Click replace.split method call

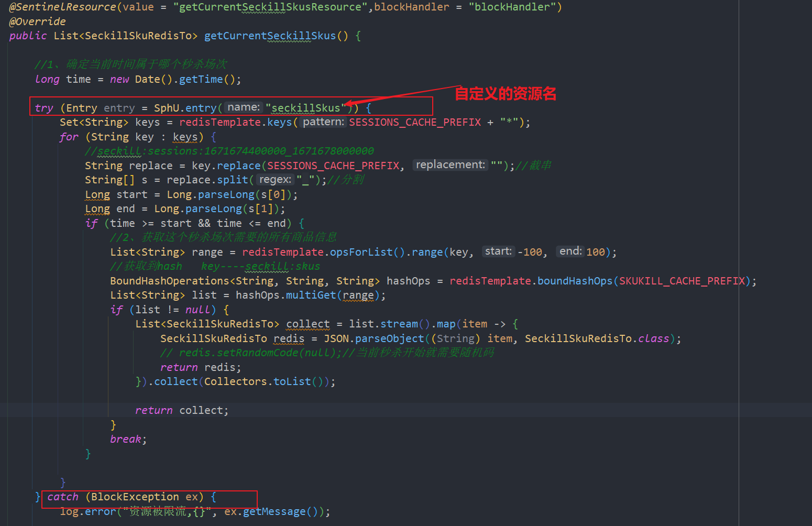click(x=207, y=180)
